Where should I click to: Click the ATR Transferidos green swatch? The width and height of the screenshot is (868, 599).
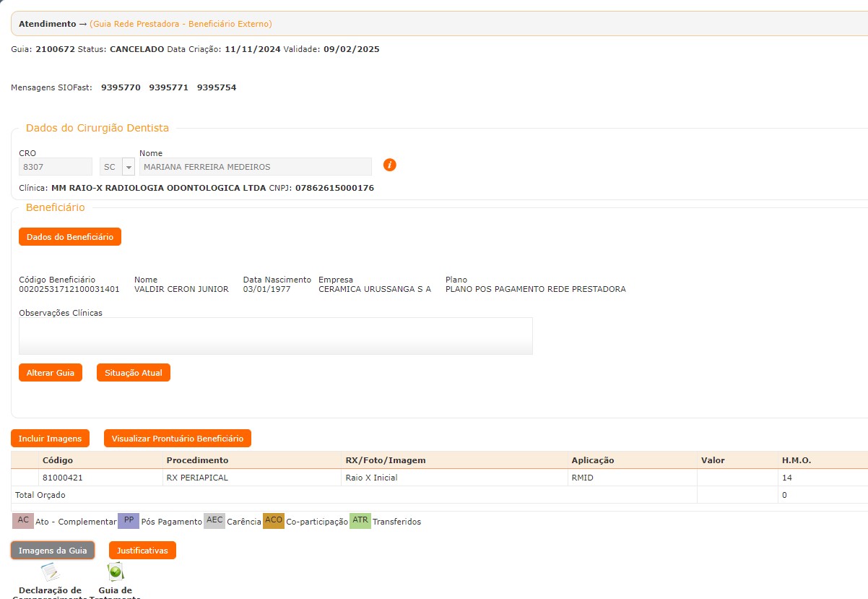(360, 521)
